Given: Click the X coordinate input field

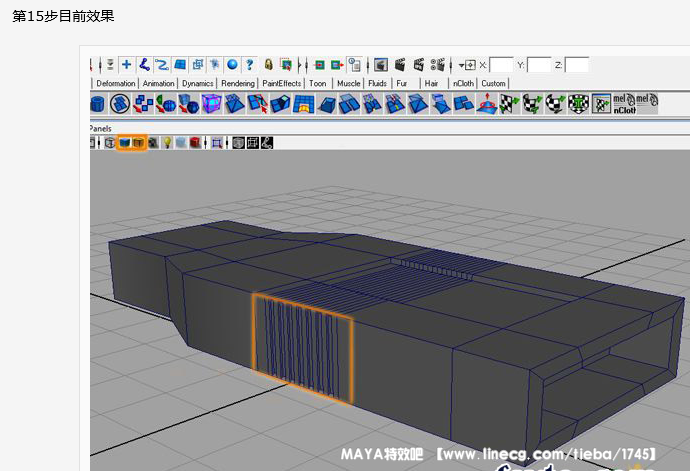Looking at the screenshot, I should pyautogui.click(x=501, y=65).
